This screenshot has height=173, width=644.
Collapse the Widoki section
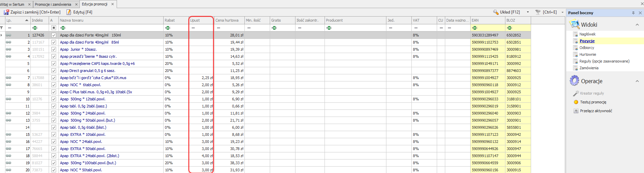(637, 25)
